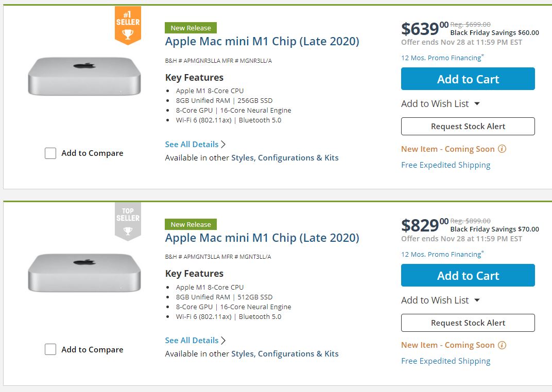Image resolution: width=552 pixels, height=392 pixels.
Task: Click Free Expedited Shipping on the second listing
Action: (445, 361)
